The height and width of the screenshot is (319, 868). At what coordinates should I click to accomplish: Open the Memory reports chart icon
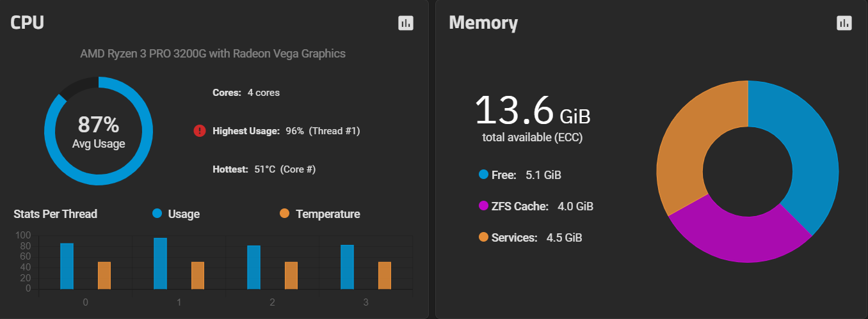(x=844, y=23)
